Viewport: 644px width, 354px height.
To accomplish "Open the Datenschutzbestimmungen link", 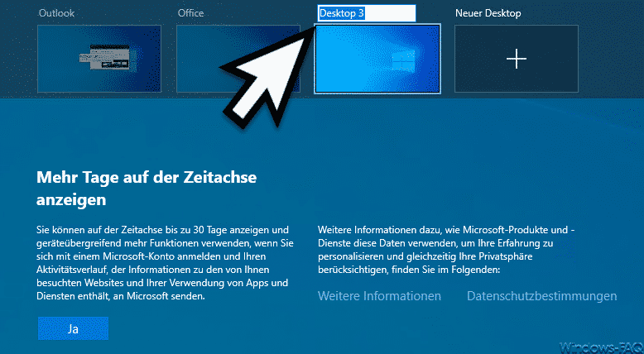I will [541, 296].
